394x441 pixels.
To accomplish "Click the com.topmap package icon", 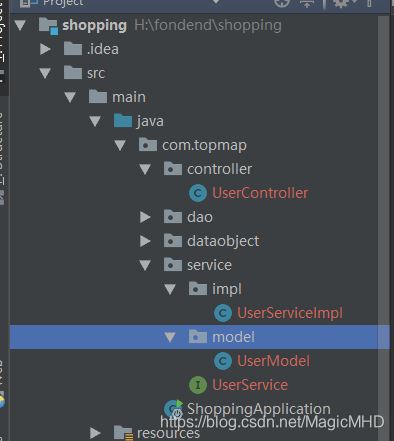I will click(x=148, y=145).
